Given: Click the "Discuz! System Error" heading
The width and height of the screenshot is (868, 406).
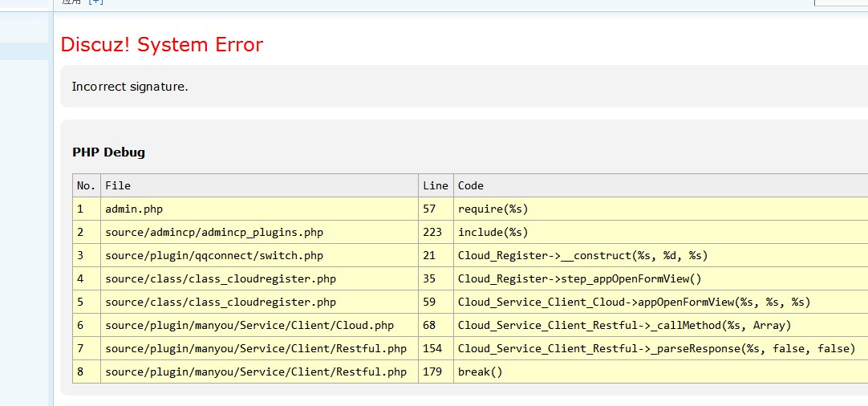Looking at the screenshot, I should [x=162, y=45].
